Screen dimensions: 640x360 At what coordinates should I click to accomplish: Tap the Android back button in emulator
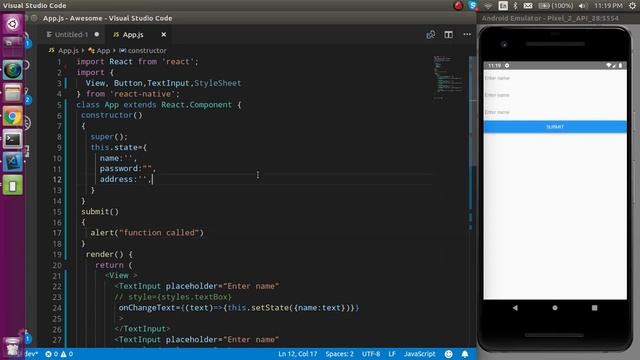515,308
